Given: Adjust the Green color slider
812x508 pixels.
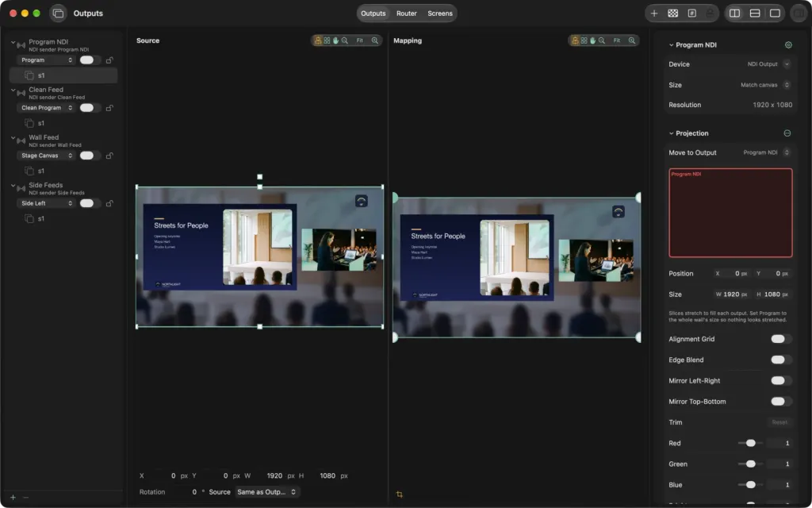Looking at the screenshot, I should pyautogui.click(x=750, y=464).
